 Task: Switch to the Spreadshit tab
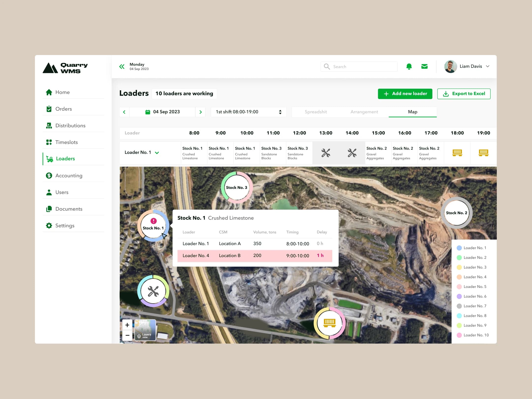[316, 112]
